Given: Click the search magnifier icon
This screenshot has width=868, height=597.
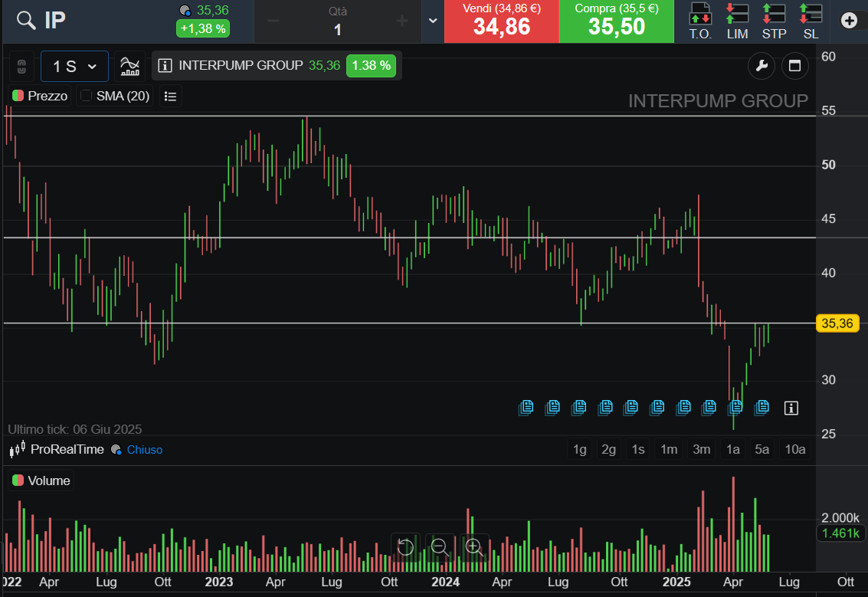Looking at the screenshot, I should 26,21.
